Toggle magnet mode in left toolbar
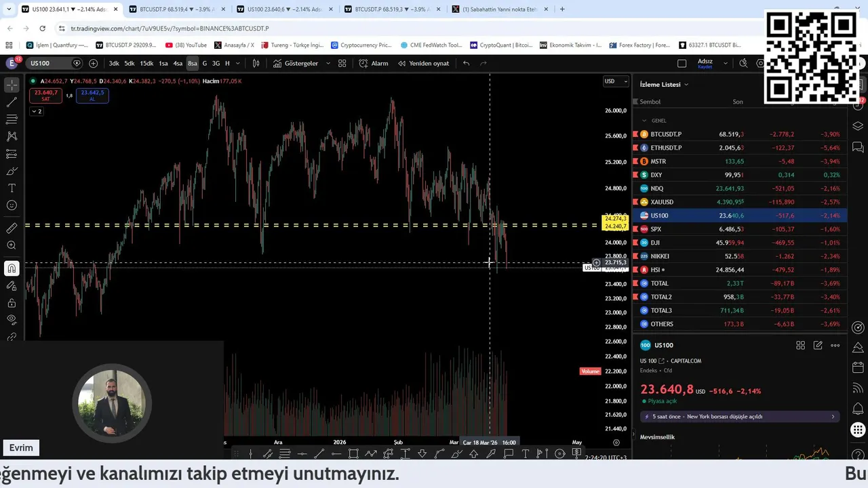Viewport: 868px width, 488px height. click(x=12, y=268)
